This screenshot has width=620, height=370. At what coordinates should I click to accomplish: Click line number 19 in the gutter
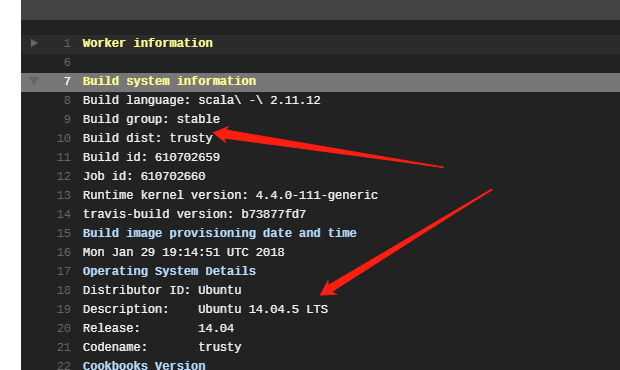click(64, 309)
